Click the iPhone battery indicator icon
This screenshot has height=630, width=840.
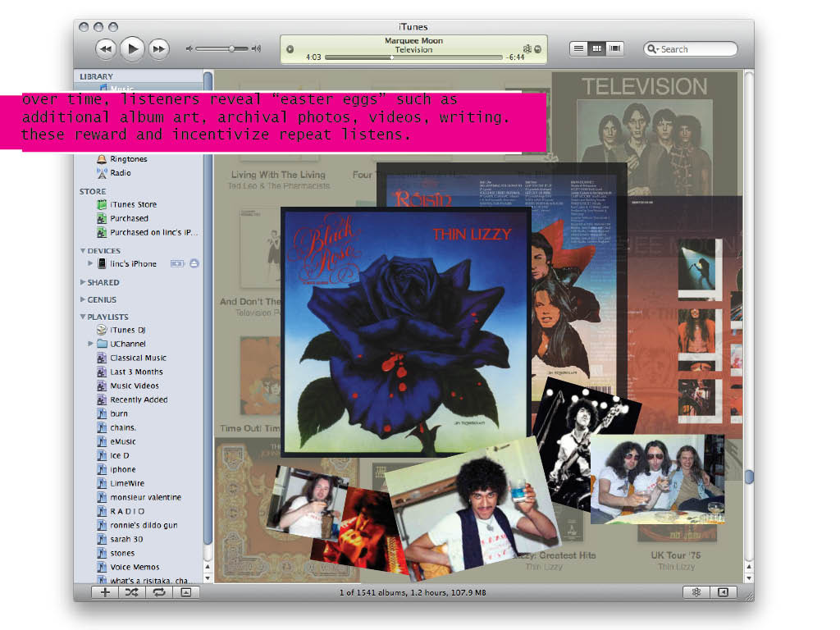pos(177,263)
